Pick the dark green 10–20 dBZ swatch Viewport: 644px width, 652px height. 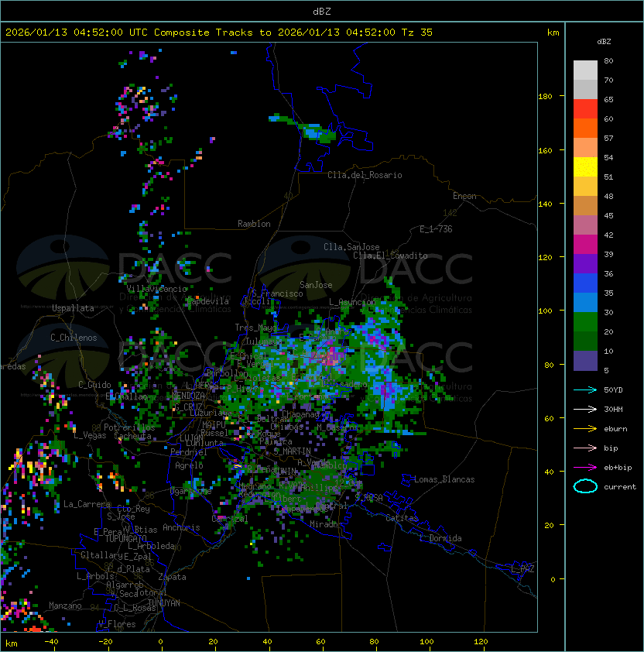tap(585, 341)
